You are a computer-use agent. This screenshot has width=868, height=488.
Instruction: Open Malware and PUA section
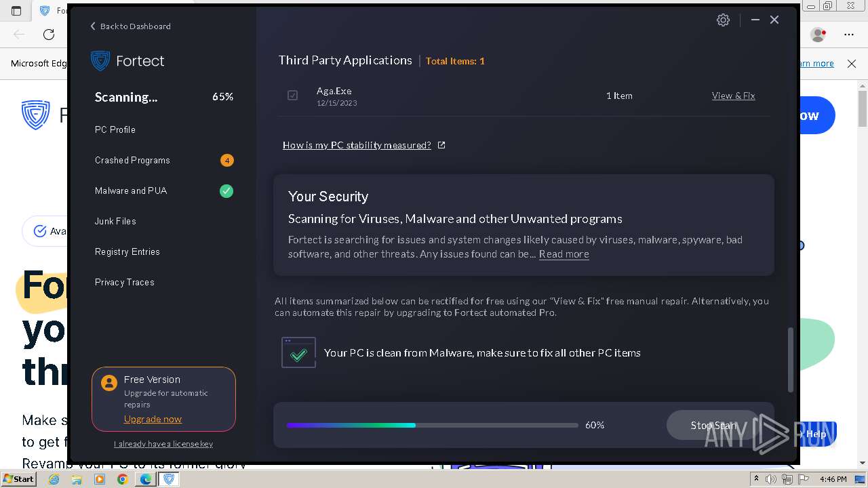pyautogui.click(x=131, y=191)
